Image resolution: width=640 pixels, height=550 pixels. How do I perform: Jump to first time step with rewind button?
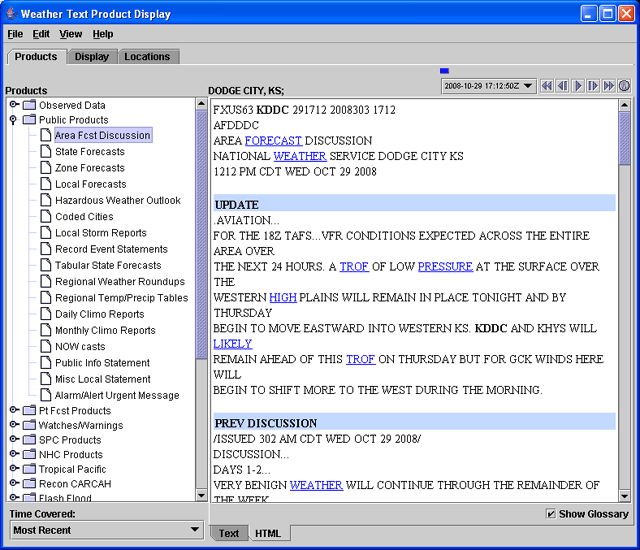tap(547, 86)
